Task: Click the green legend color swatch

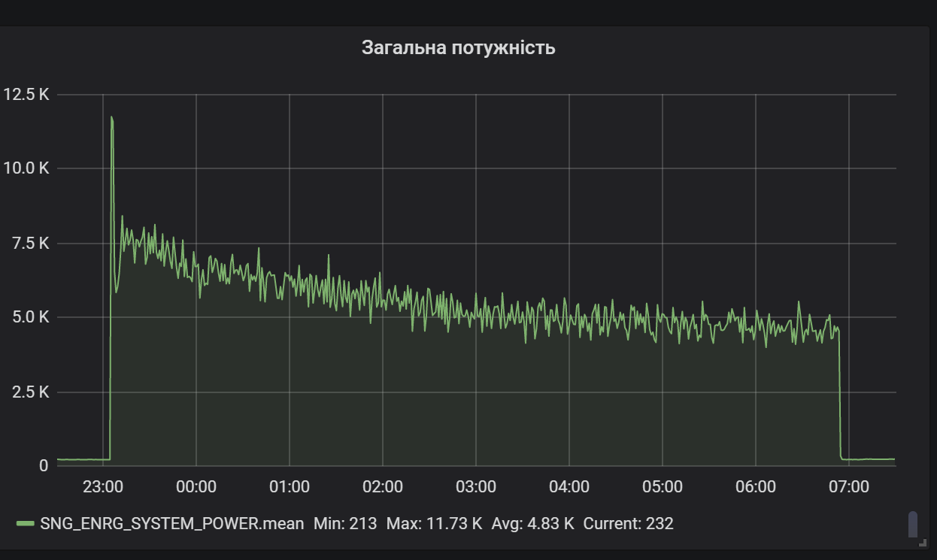Action: (26, 523)
